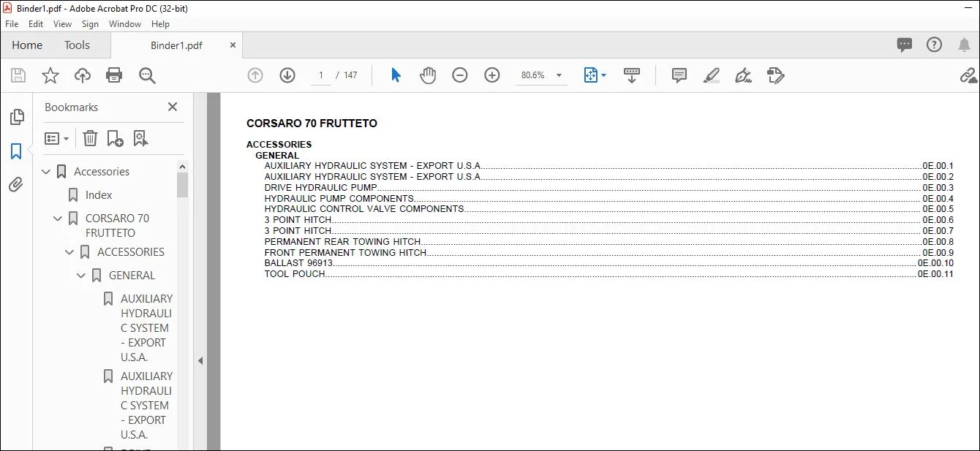Open the View menu

coord(63,23)
